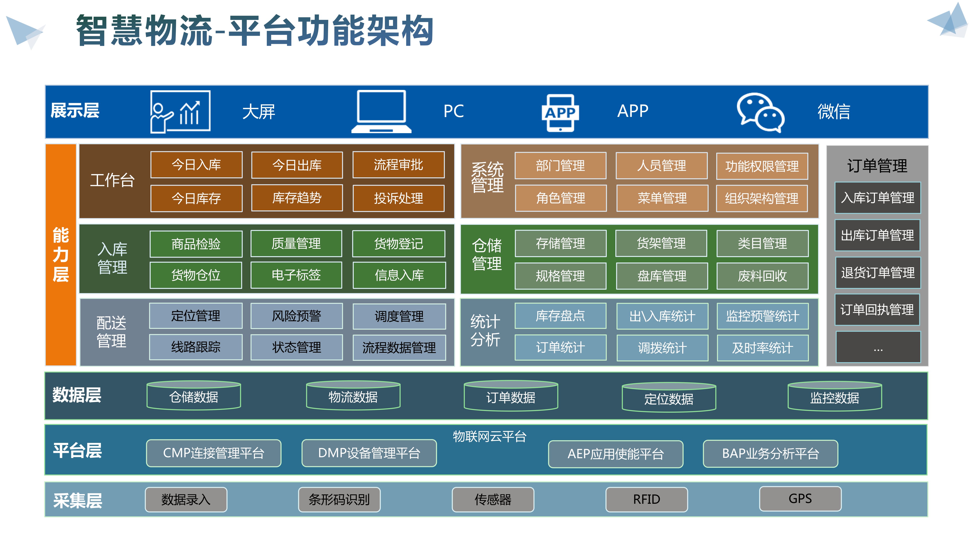Select the 今日出库 box
Screen dimensions: 980x551
click(297, 165)
